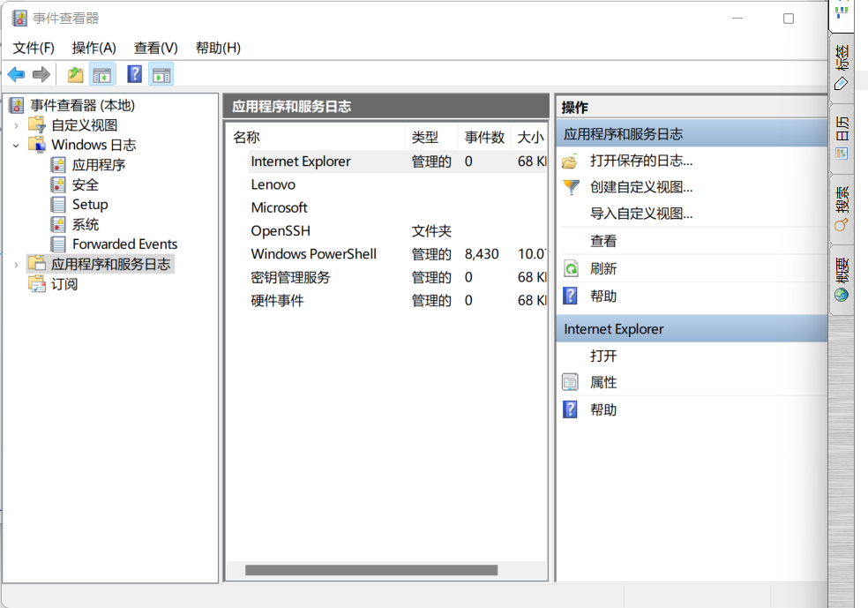Open the 查看(V) menu
This screenshot has height=608, width=868.
pyautogui.click(x=156, y=49)
